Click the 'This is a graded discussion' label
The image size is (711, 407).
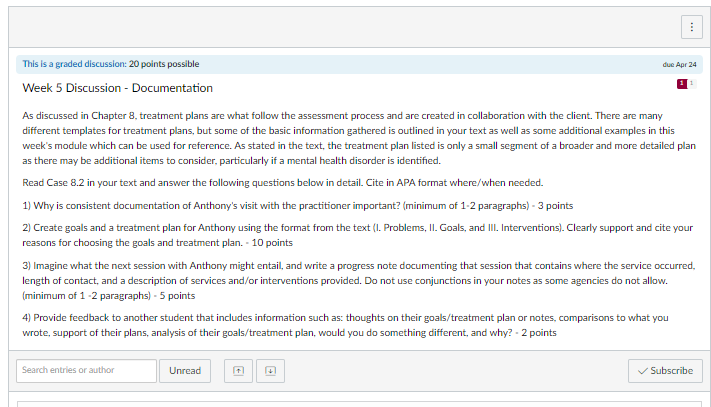click(74, 64)
